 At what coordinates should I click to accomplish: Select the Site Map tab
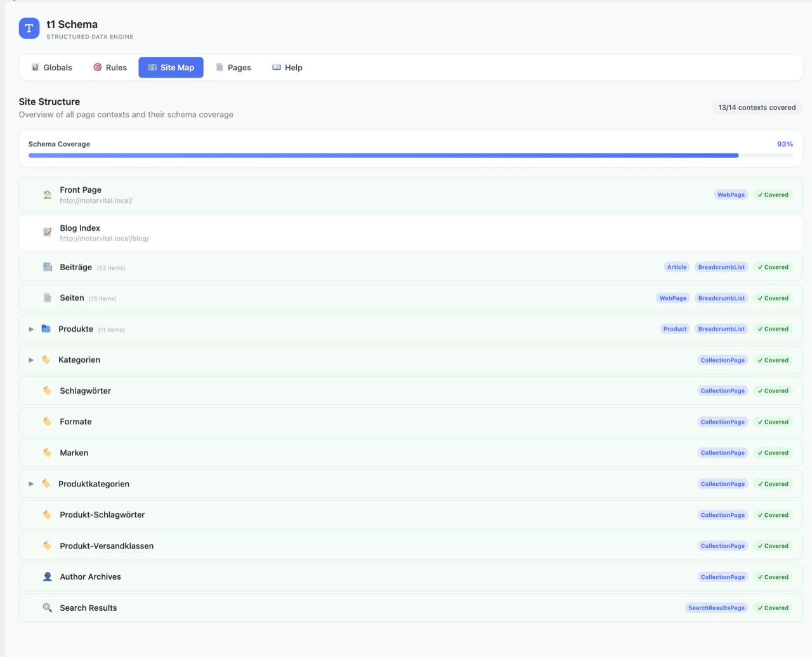(171, 67)
